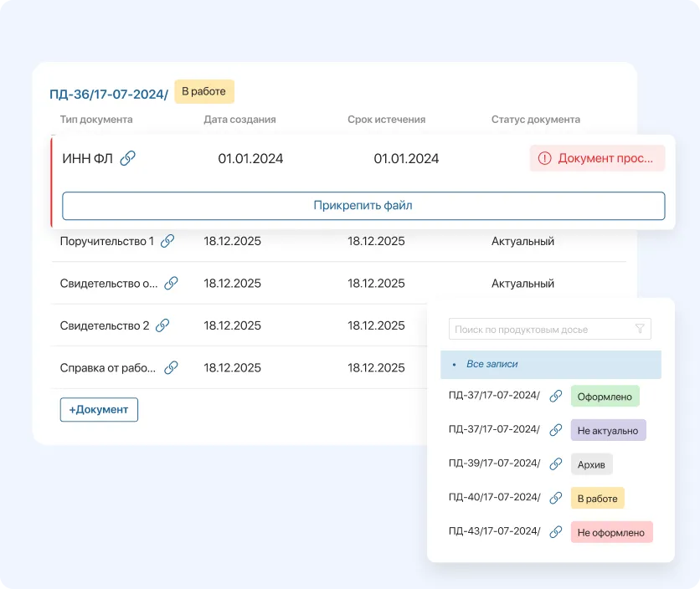Click the +Документ button
The image size is (700, 589).
99,409
